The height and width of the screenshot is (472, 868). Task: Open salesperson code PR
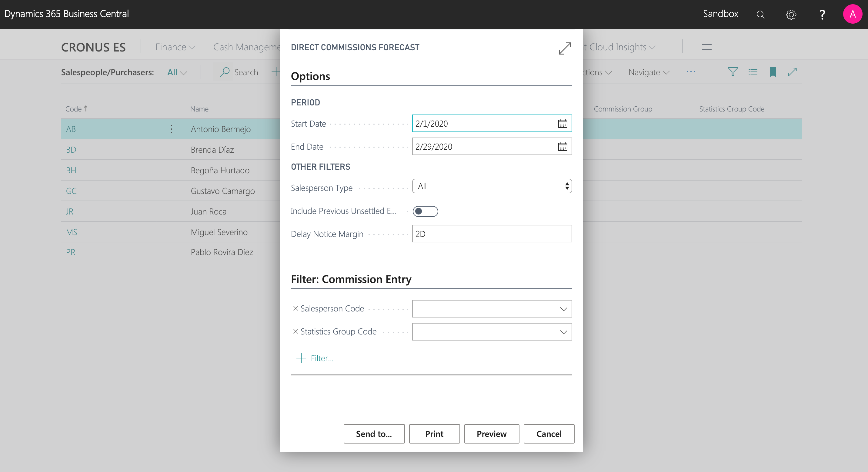point(70,252)
